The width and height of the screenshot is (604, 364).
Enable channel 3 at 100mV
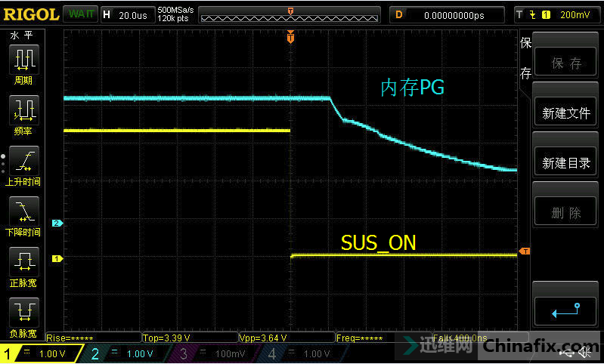point(212,353)
